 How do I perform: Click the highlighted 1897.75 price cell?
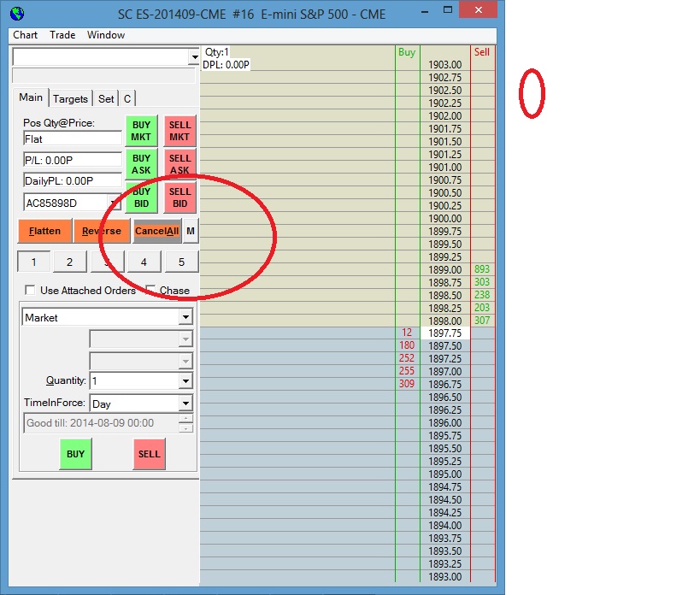(444, 333)
